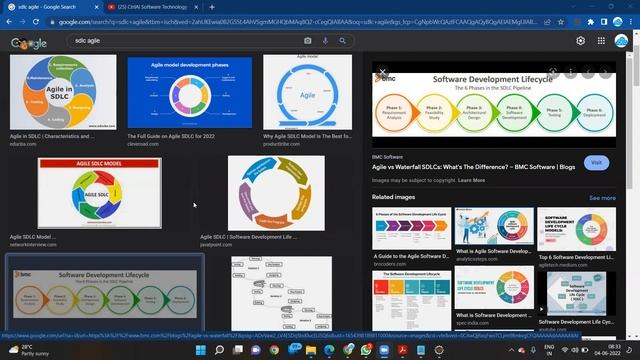Open Zoom from the taskbar
This screenshot has width=640, height=360.
[384, 350]
